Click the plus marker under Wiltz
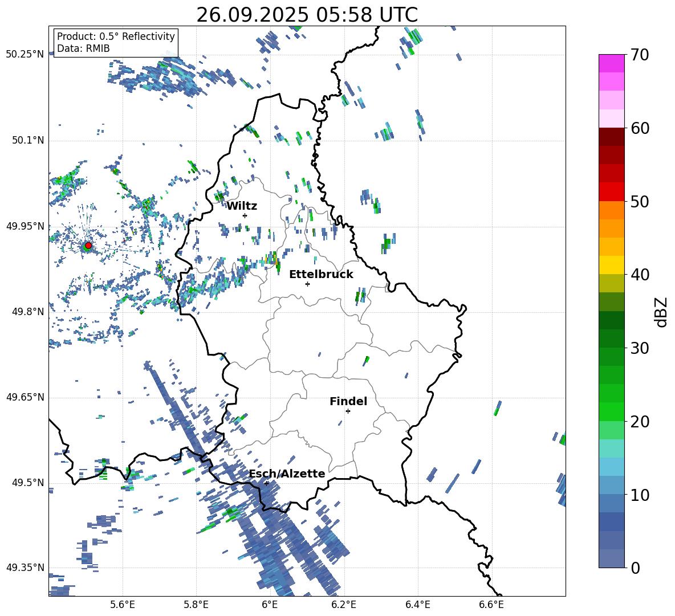 [x=245, y=215]
